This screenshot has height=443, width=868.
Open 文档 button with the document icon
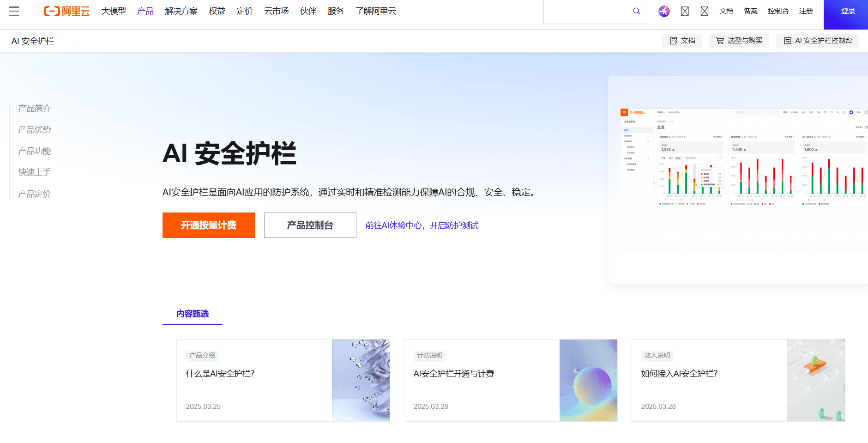point(682,41)
